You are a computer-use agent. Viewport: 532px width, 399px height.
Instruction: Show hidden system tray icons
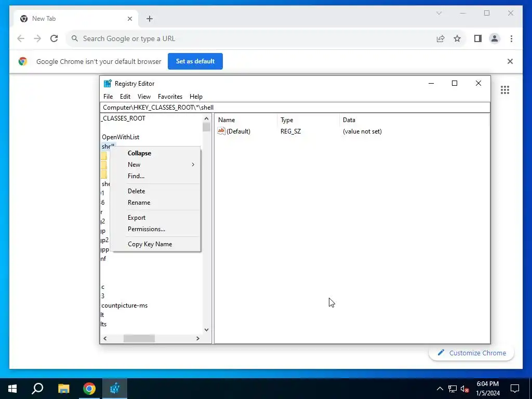440,389
